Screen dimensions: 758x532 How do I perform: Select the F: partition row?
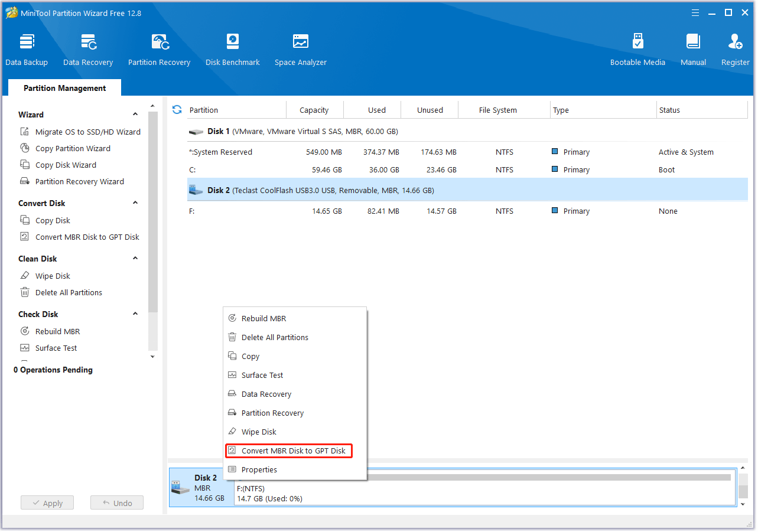[467, 211]
